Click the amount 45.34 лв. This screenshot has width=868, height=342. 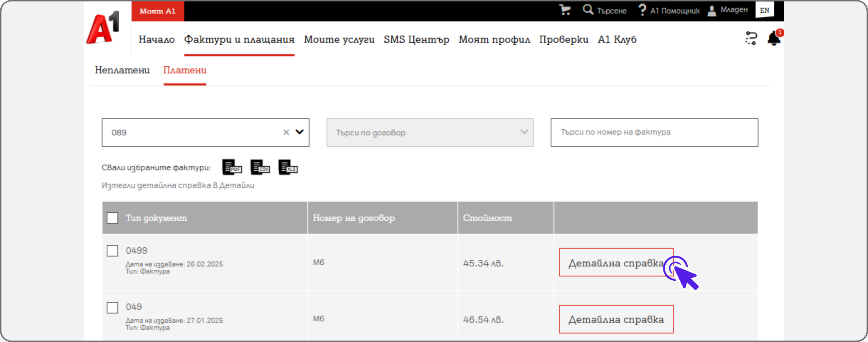point(483,263)
